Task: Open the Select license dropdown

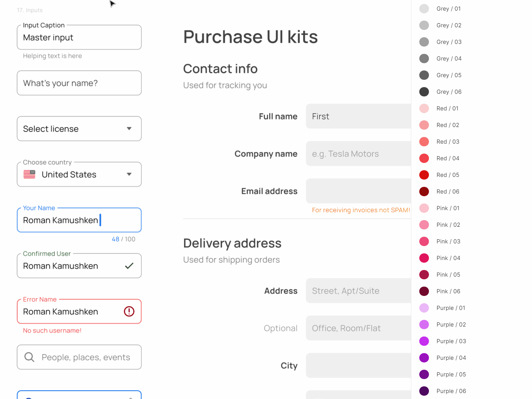Action: coord(79,129)
